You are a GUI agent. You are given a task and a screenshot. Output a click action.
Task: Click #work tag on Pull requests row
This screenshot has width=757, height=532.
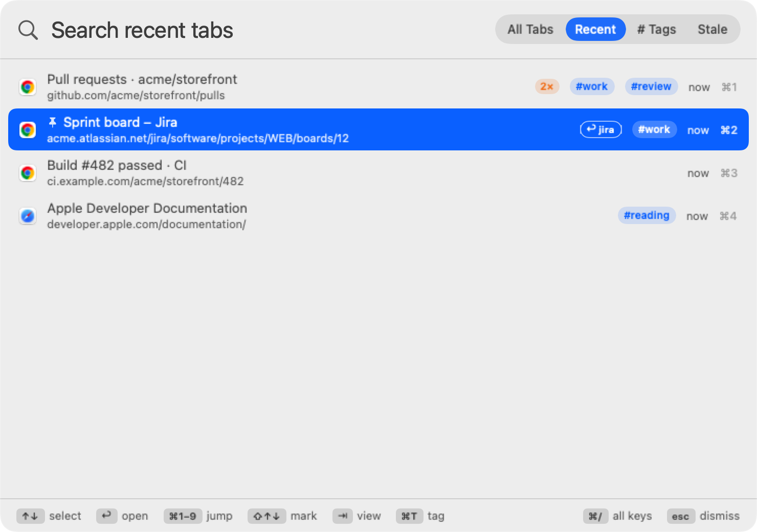pyautogui.click(x=592, y=86)
